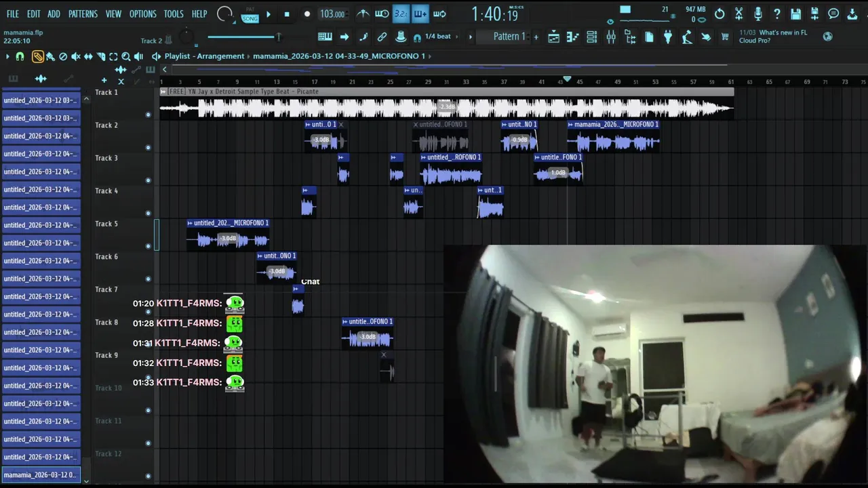Open the Channel rack icon
This screenshot has width=868, height=488.
[x=592, y=37]
